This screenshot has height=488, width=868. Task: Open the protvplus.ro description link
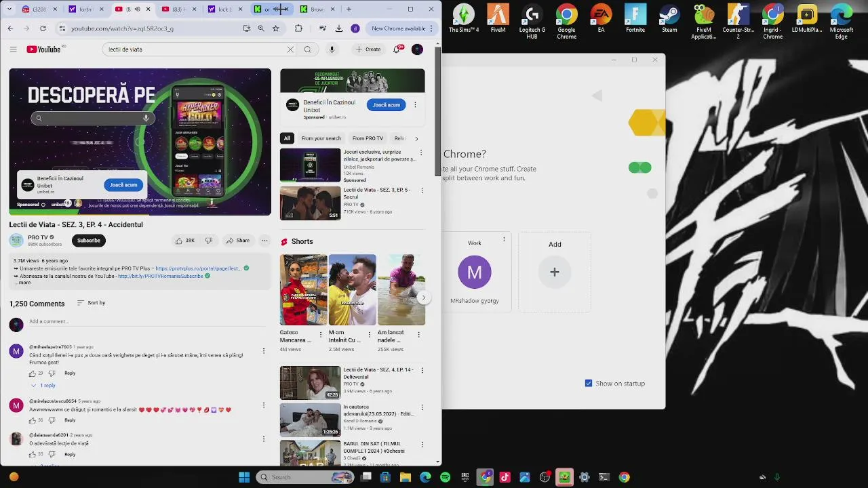(199, 268)
